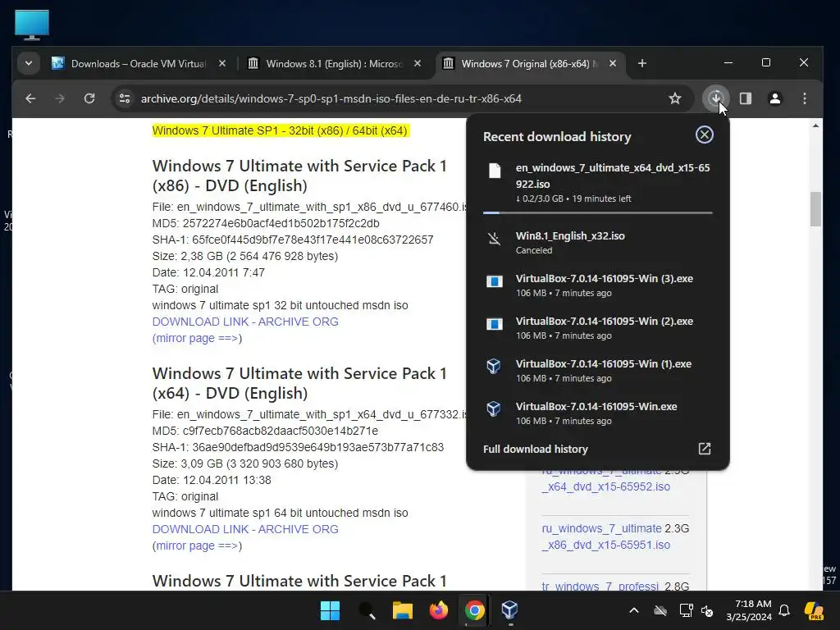This screenshot has height=630, width=840.
Task: Close the Windows 8.1 (English) tab
Action: click(418, 64)
